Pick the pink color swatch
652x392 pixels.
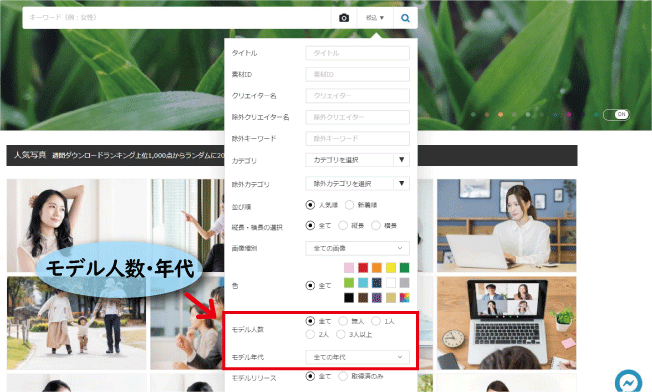[x=349, y=268]
